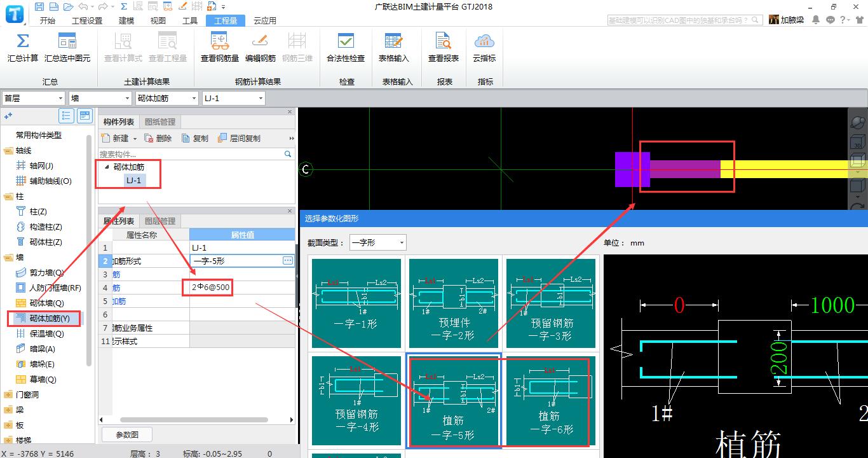
Task: Select the 预埋件 一字-2形 thumbnail
Action: click(x=454, y=303)
